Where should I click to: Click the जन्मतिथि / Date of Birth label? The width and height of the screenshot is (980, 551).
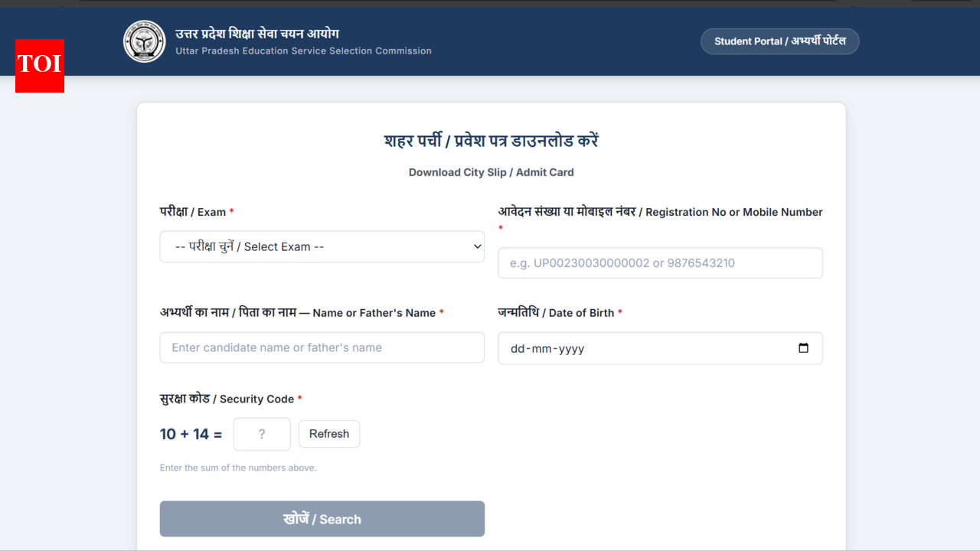(x=557, y=312)
